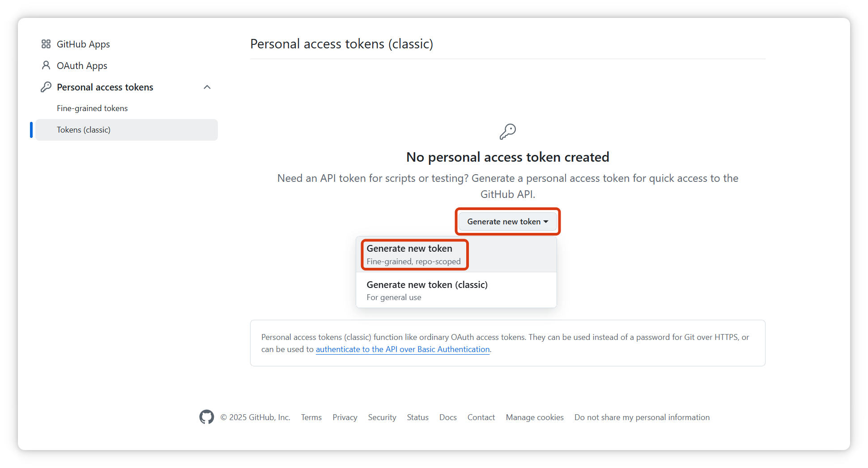Go to GitHub Apps settings

[x=83, y=44]
